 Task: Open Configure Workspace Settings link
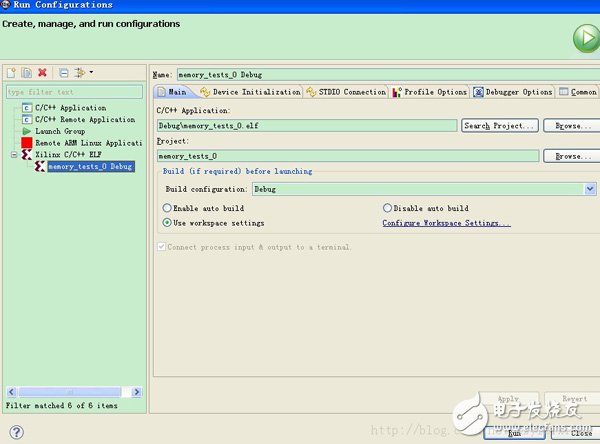pos(446,223)
